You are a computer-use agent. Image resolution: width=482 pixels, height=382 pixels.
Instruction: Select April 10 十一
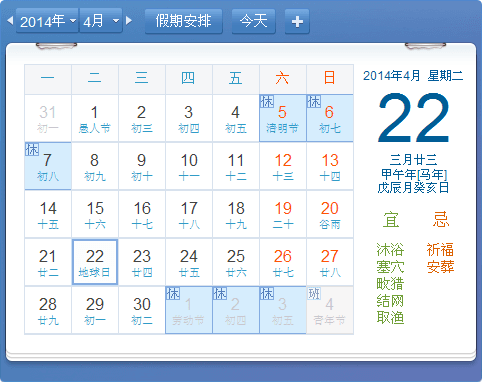point(189,166)
